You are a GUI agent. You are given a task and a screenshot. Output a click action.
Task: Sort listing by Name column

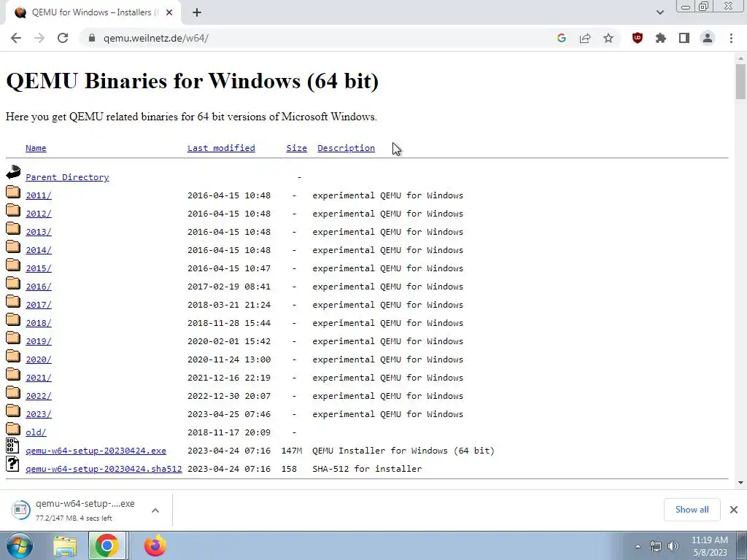click(36, 148)
